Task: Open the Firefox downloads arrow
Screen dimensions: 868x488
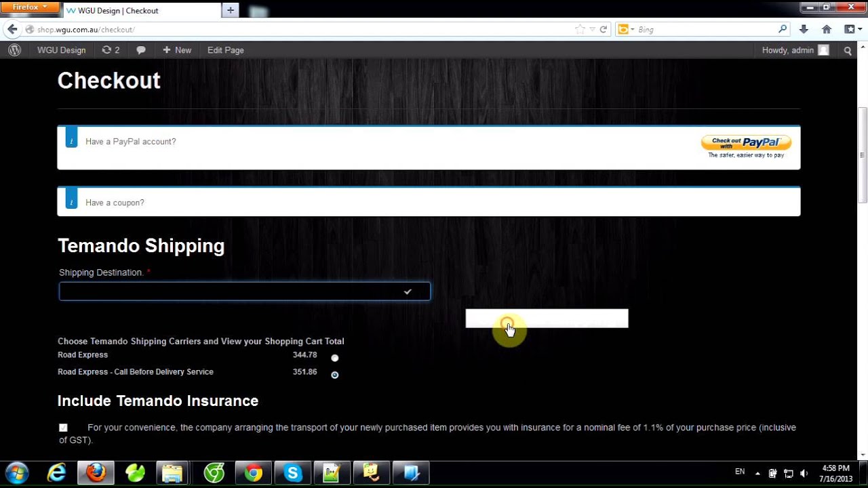Action: click(x=804, y=30)
